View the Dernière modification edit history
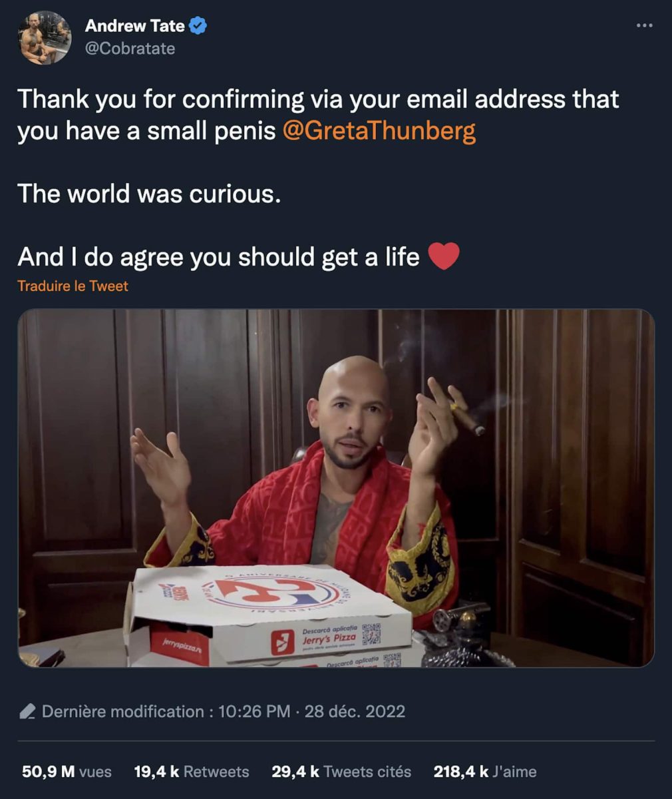 pos(123,712)
